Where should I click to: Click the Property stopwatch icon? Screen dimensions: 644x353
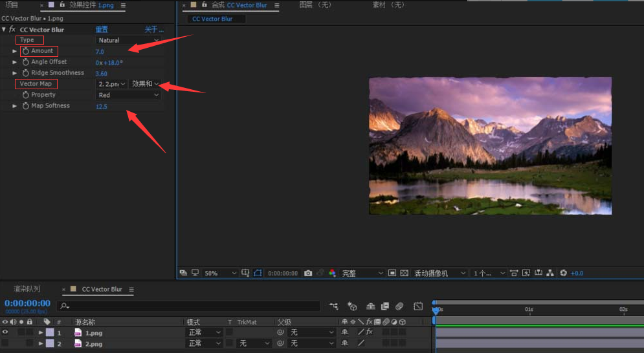point(26,95)
